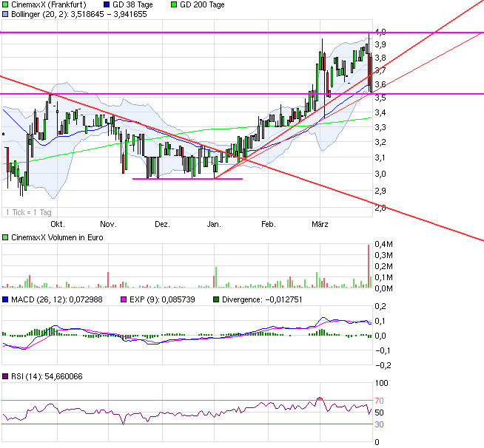Screen dimensions: 484x448
Task: Click the blue GD 38 Tage legend swatch
Action: click(x=106, y=4)
